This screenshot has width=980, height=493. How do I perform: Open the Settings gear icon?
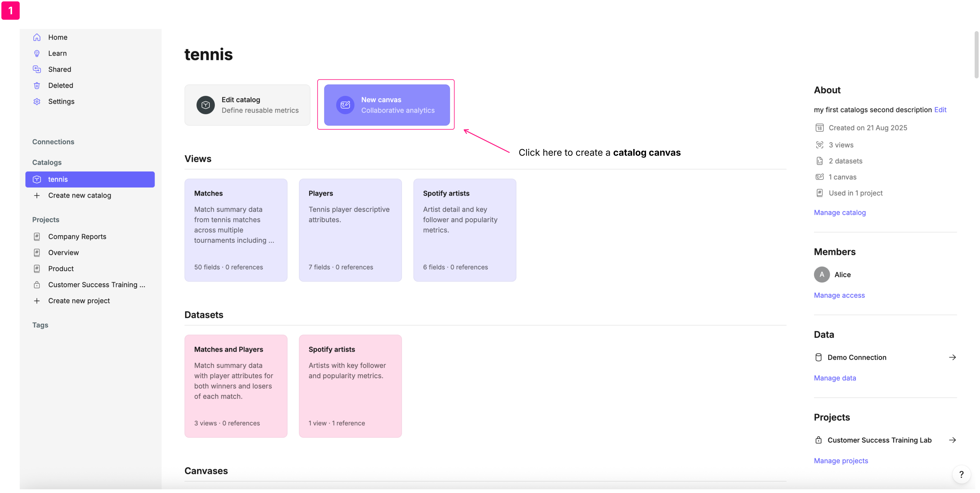[37, 101]
